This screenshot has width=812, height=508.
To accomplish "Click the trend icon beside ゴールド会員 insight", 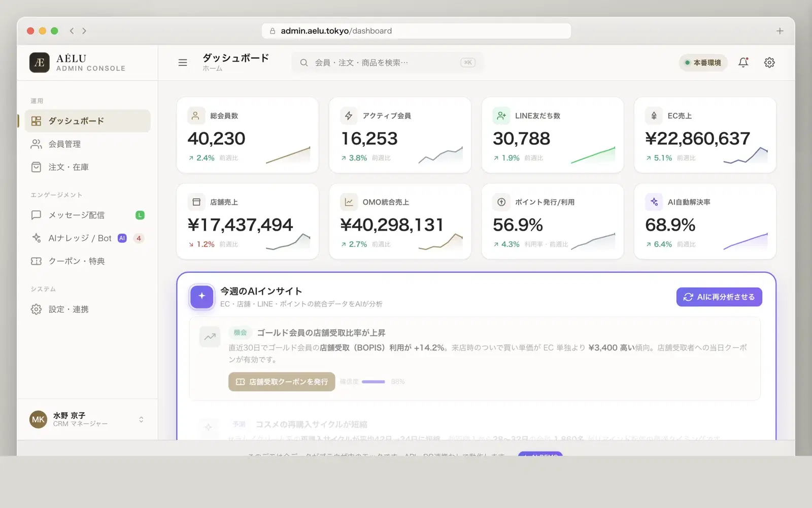I will (210, 336).
